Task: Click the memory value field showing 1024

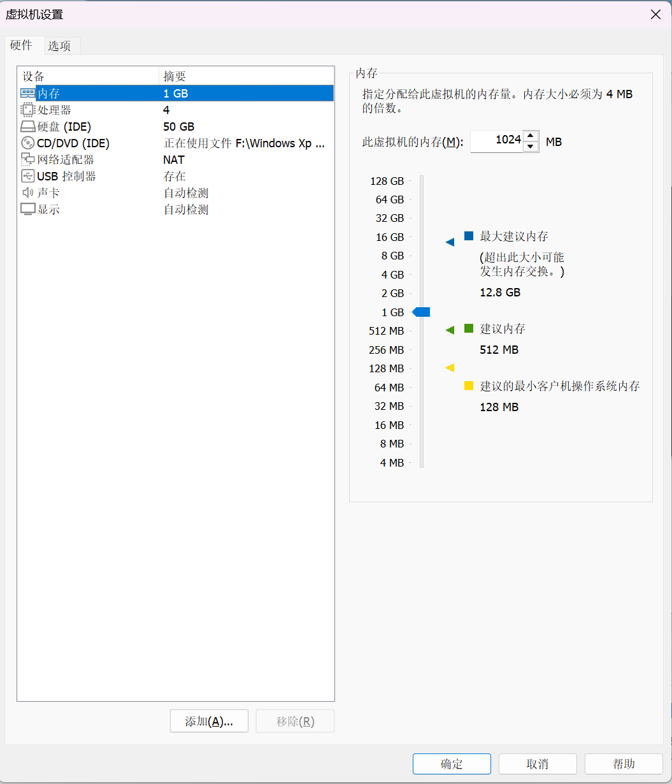Action: pyautogui.click(x=497, y=141)
